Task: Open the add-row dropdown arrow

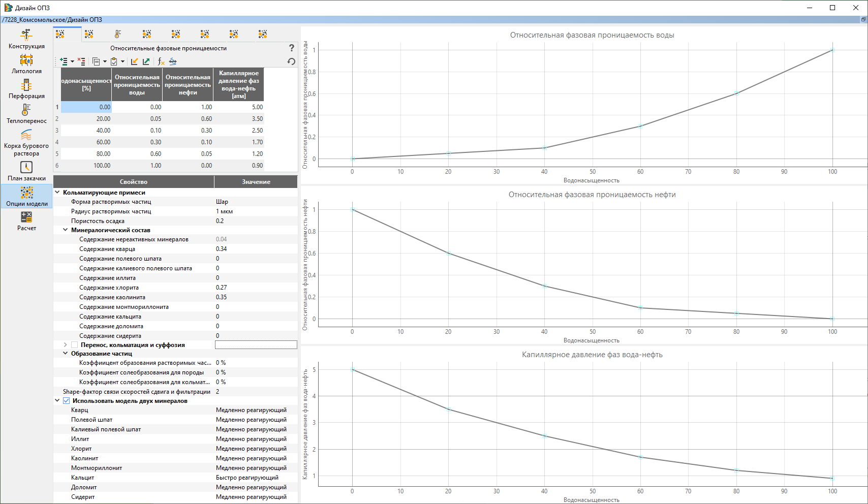Action: 72,61
